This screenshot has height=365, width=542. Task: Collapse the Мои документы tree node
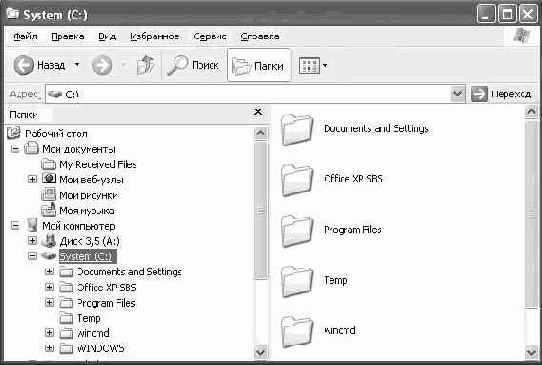click(x=15, y=149)
